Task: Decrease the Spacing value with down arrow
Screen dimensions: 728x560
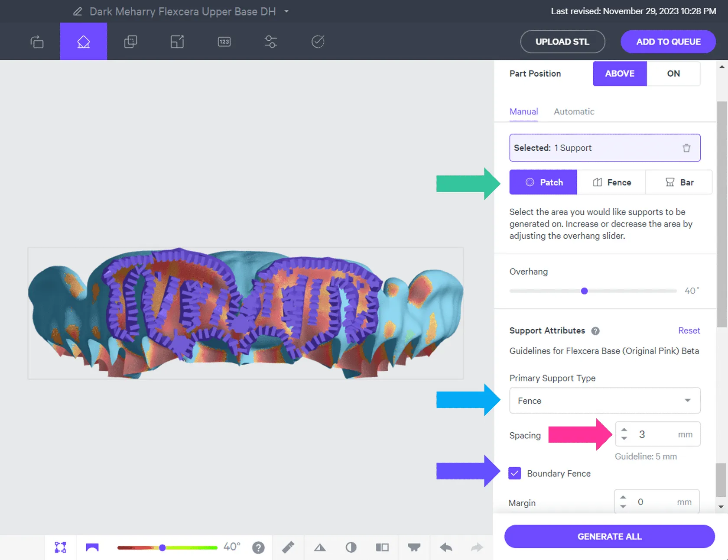Action: [x=624, y=438]
